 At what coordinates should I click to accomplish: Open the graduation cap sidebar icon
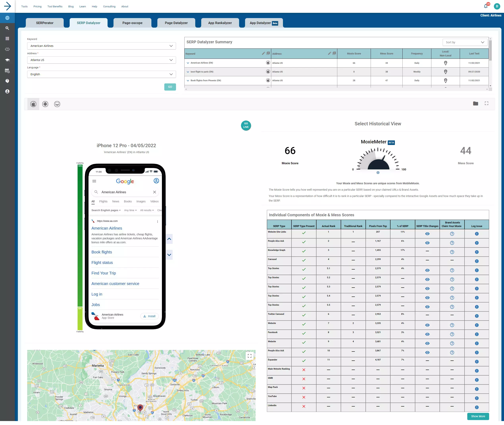(x=8, y=60)
